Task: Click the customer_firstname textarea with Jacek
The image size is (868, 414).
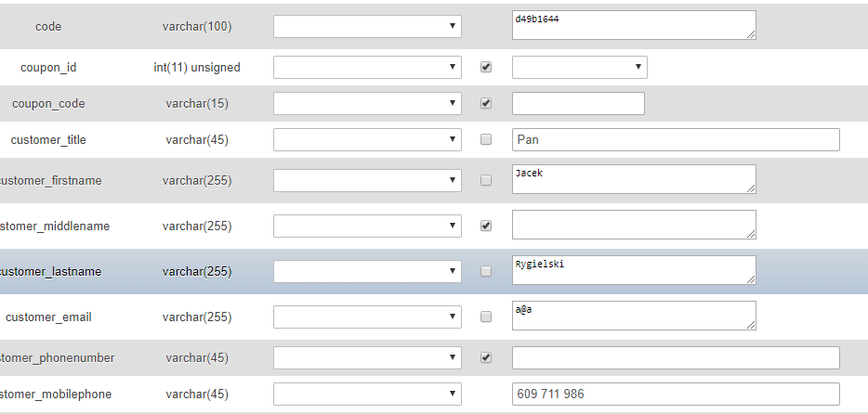Action: [633, 179]
